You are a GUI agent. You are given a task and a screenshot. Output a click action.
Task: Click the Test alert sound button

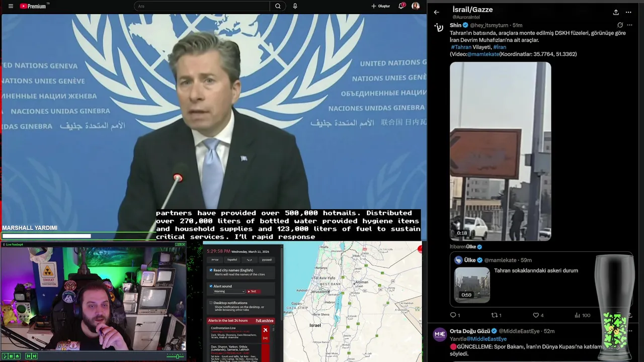(x=254, y=292)
